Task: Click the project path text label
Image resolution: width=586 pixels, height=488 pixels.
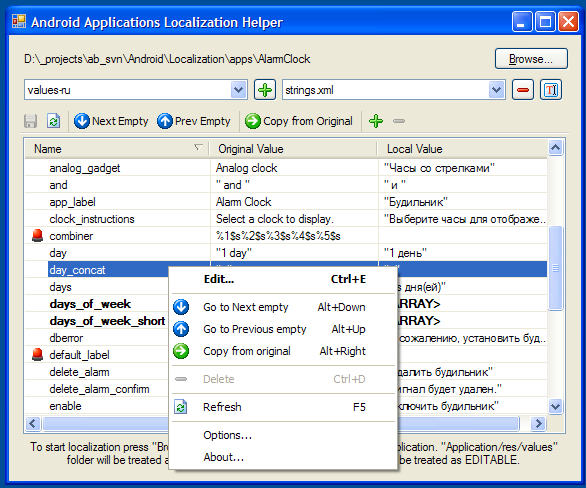Action: point(167,59)
